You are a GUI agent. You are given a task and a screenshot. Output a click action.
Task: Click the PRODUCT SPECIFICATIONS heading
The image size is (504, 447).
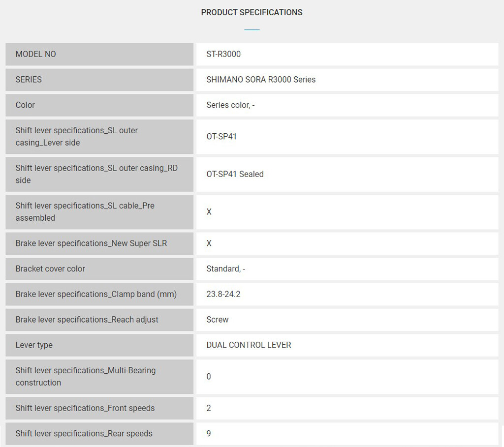tap(252, 12)
